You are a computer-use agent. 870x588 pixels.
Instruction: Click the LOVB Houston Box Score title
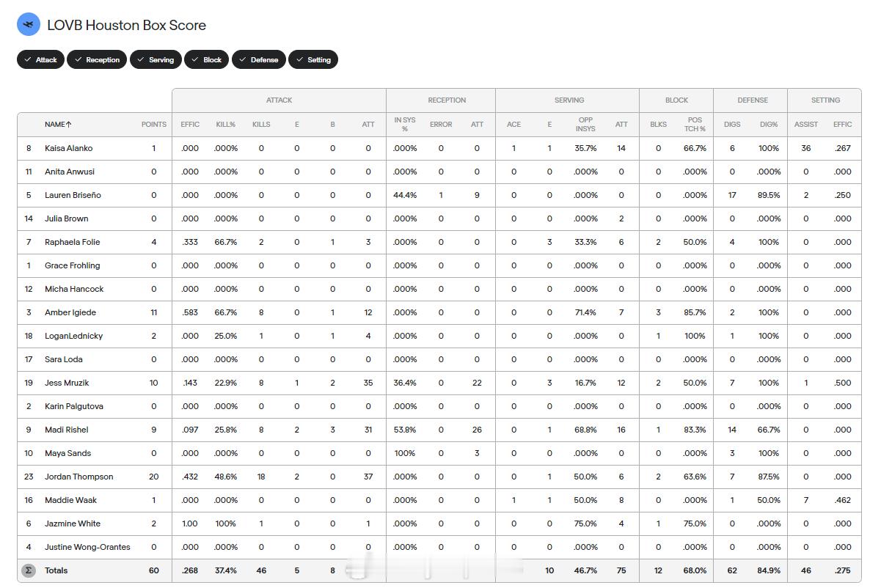click(x=126, y=25)
